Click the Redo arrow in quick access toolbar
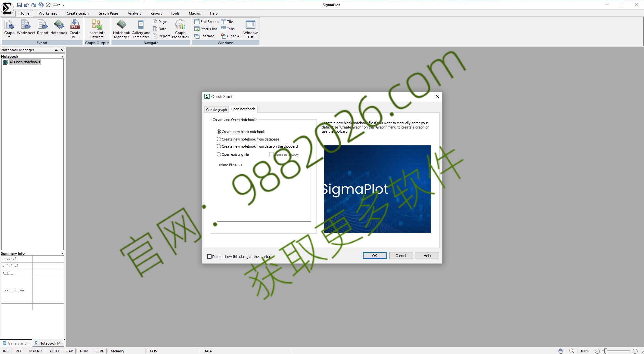This screenshot has width=644, height=354. (x=34, y=5)
